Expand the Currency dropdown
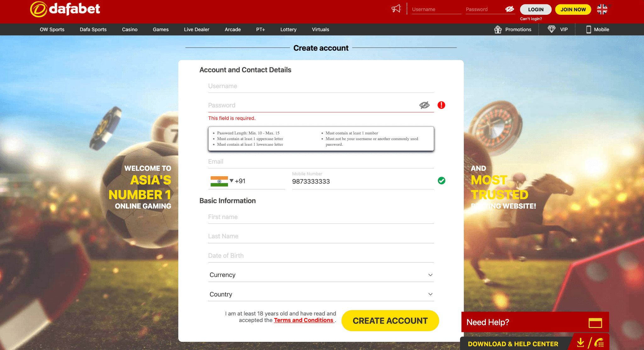 click(321, 275)
